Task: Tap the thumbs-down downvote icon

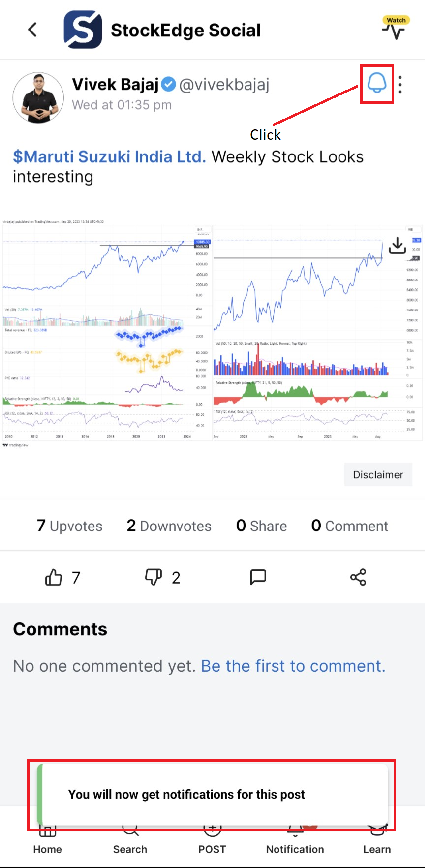Action: point(154,577)
